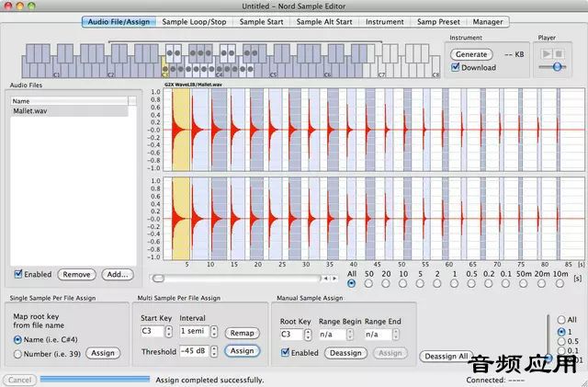Step the Start Key value with its stepper
Image resolution: width=588 pixels, height=387 pixels.
[x=169, y=332]
